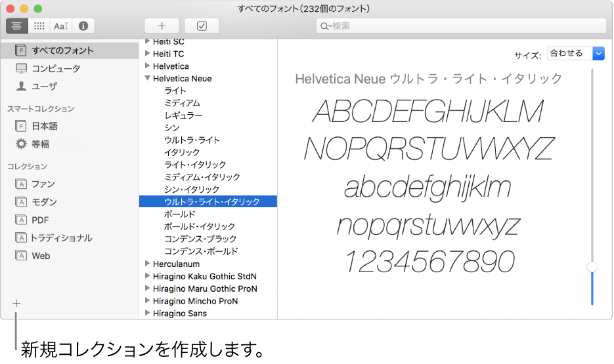The image size is (614, 364).
Task: Expand Hiragino Maru Gothic ProN family
Action: [x=148, y=288]
